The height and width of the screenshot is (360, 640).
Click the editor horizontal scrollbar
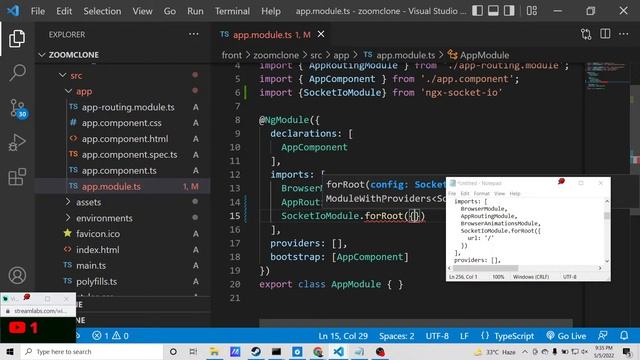416,323
